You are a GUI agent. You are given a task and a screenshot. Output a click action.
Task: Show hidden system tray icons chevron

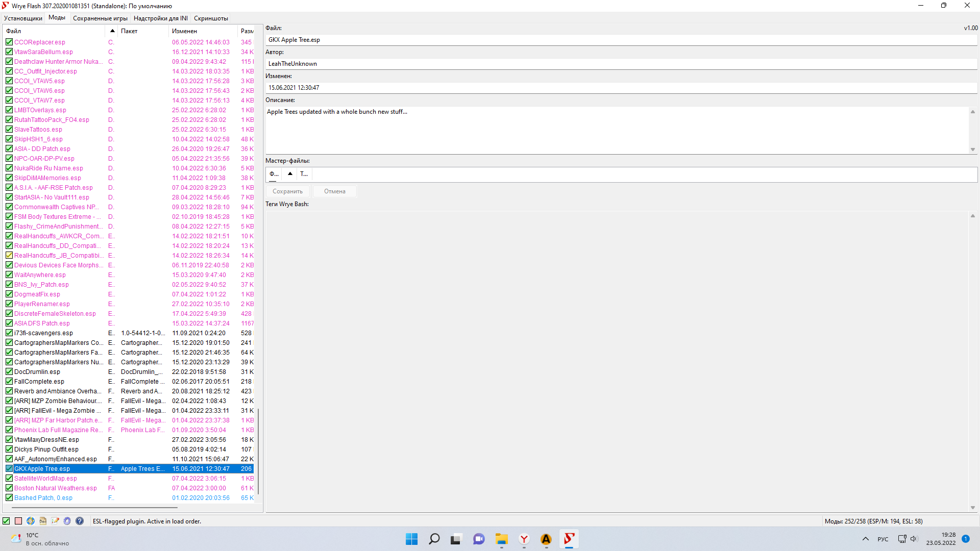866,539
